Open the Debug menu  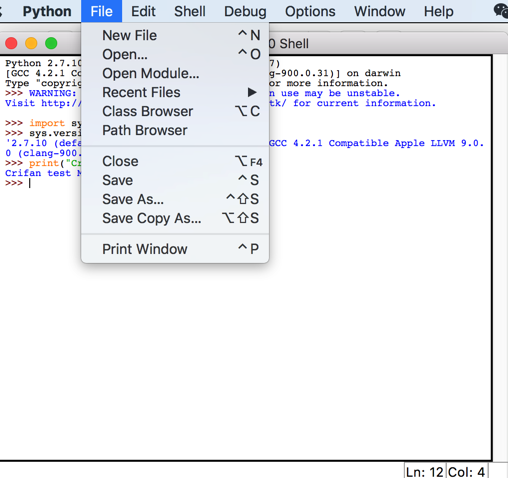pyautogui.click(x=245, y=11)
